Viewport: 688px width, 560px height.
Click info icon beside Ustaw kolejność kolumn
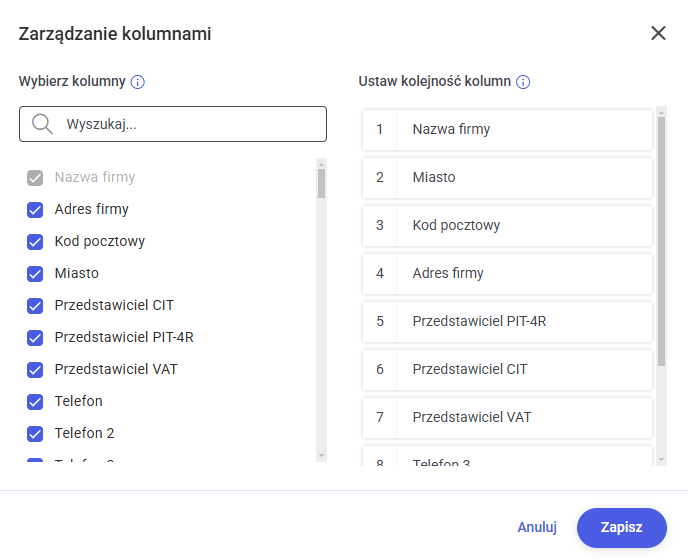click(523, 82)
